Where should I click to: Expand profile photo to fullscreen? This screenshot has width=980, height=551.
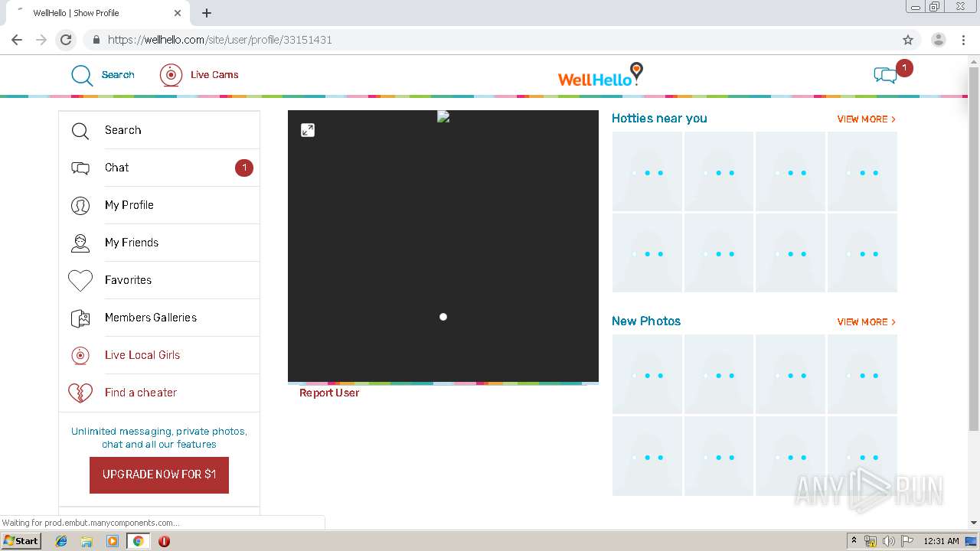tap(308, 130)
